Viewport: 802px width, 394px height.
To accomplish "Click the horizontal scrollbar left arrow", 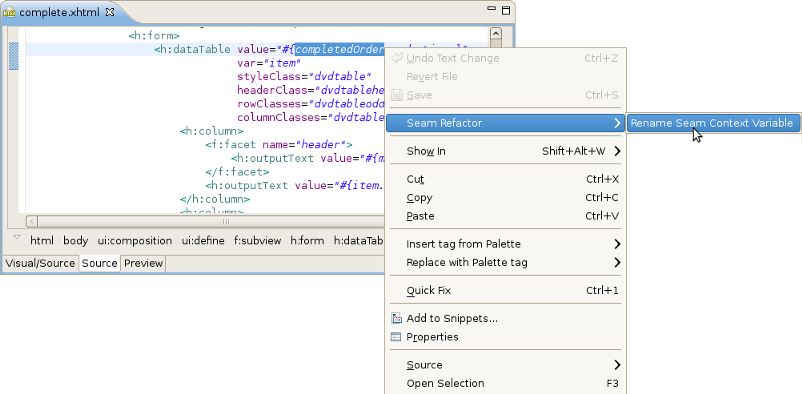I will point(32,222).
